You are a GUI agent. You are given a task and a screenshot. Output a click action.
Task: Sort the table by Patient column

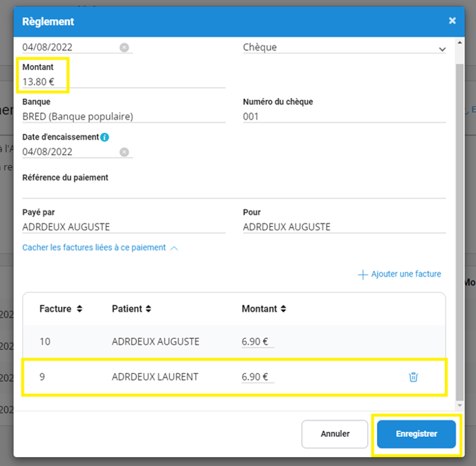(148, 309)
